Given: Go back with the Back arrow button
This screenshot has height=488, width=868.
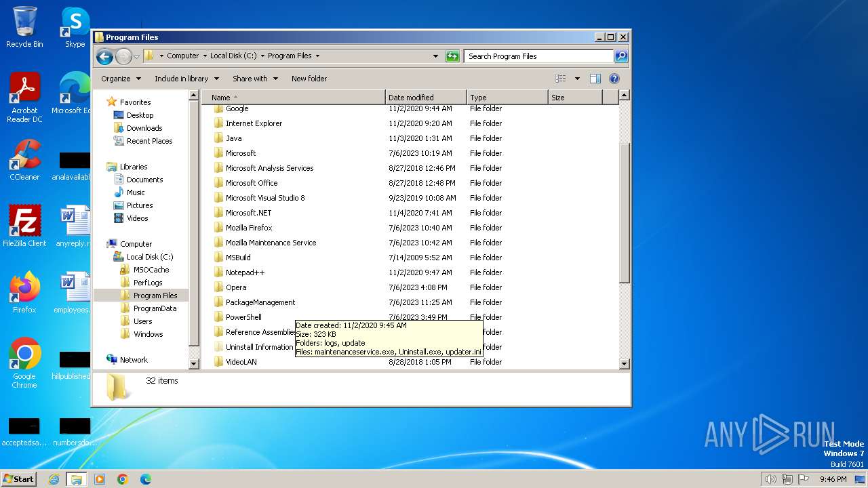Looking at the screenshot, I should 104,56.
